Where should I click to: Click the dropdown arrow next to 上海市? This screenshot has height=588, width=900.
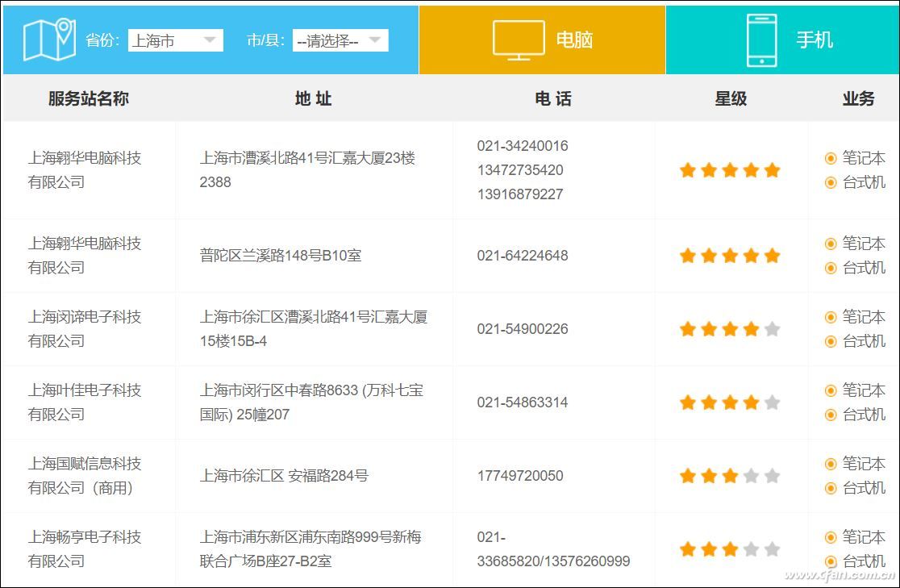pos(211,40)
